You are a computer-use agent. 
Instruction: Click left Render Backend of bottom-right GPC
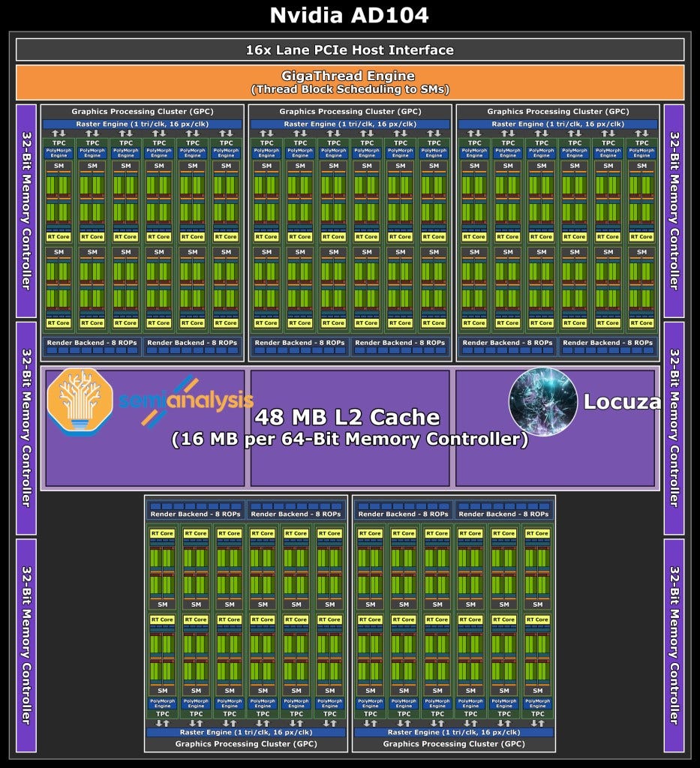tap(404, 510)
